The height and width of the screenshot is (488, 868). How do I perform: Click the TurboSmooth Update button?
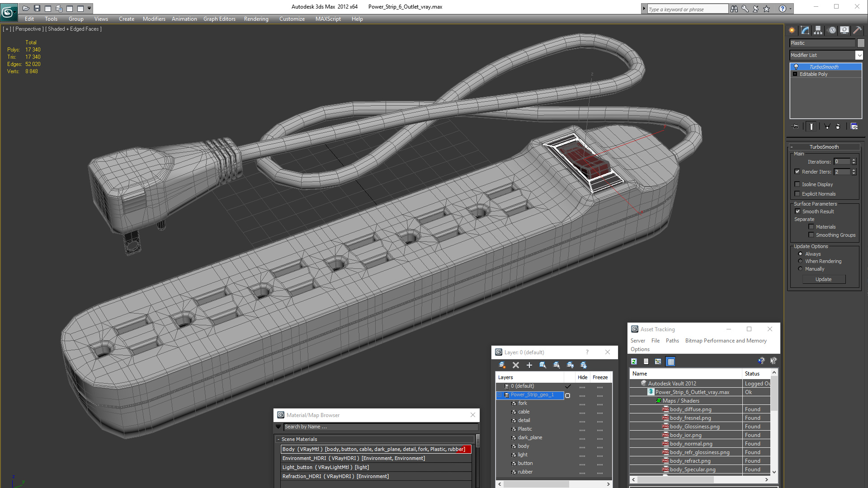(x=824, y=279)
